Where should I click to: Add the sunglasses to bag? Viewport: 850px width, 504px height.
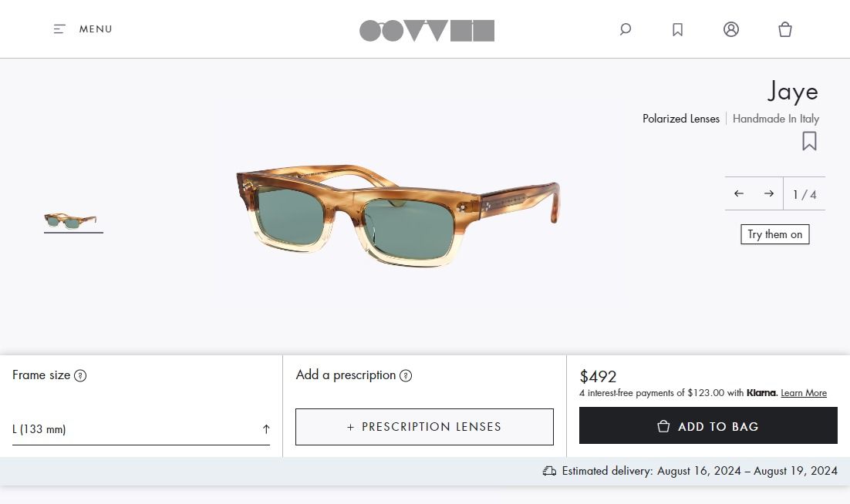[708, 426]
